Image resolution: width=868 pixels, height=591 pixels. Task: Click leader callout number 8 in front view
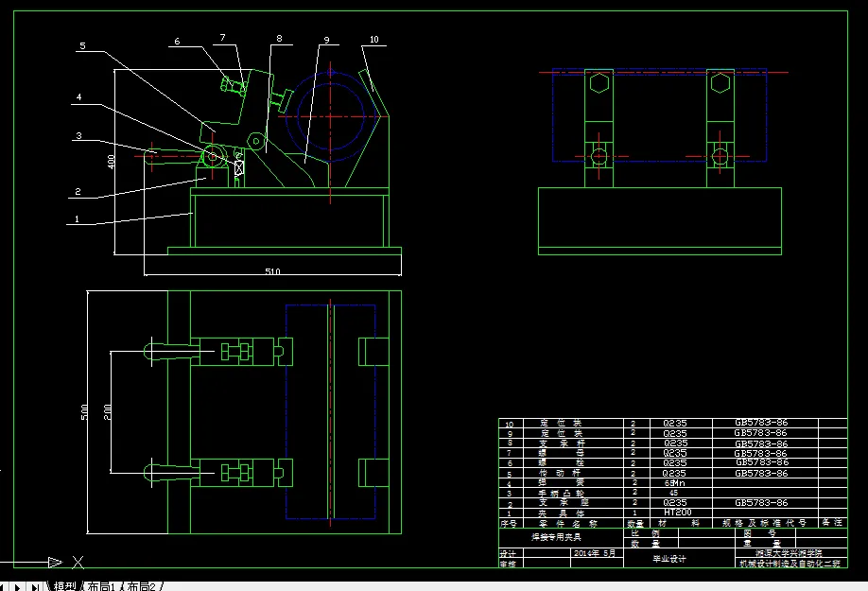pyautogui.click(x=279, y=38)
